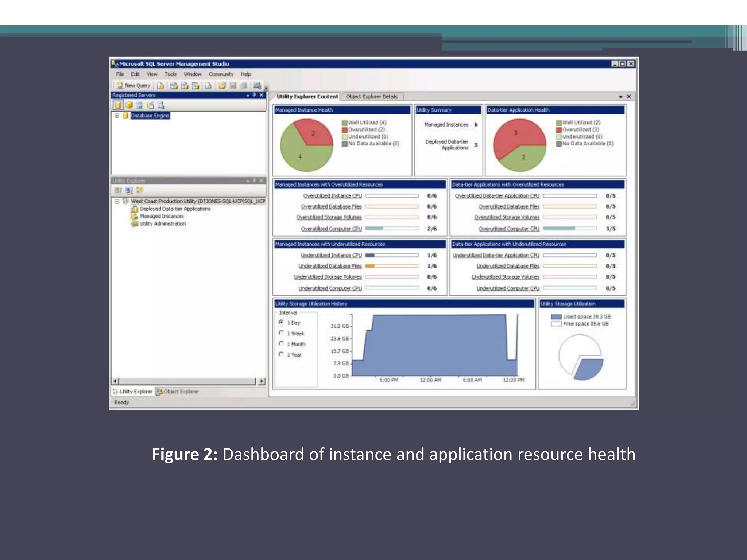
Task: Click the yellow star Utility Explorer toolbar icon
Action: coord(140,190)
